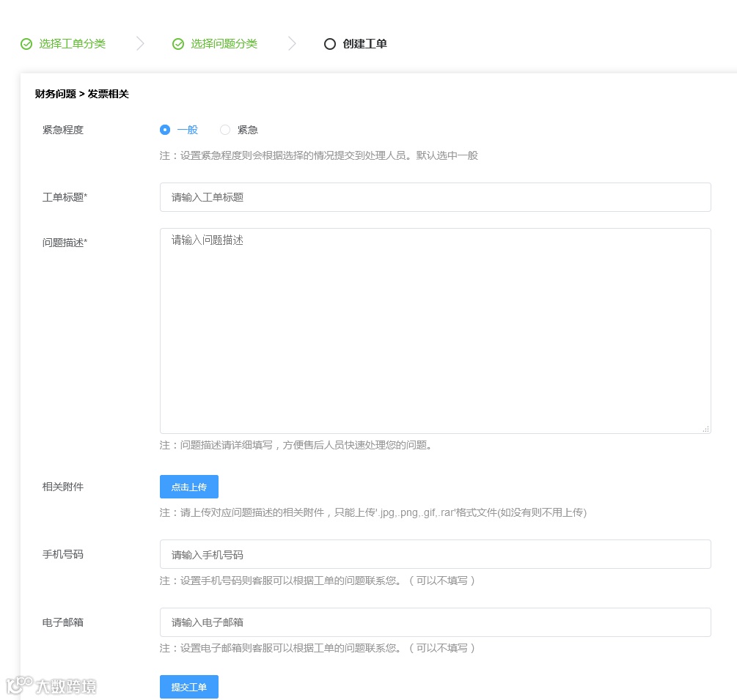Click the 紧急 urgency label text
Screen dimensions: 737x700
(248, 130)
